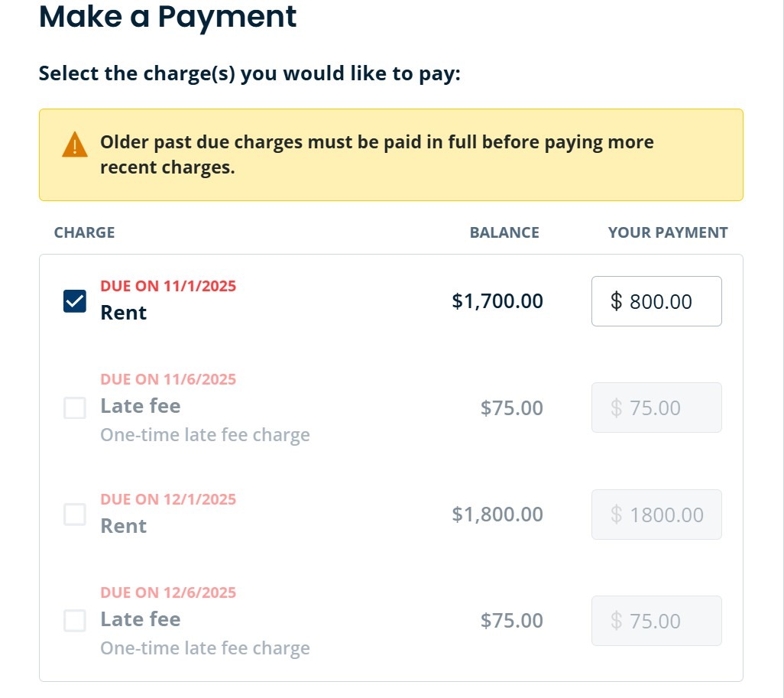Click the BALANCE column header

coord(504,232)
